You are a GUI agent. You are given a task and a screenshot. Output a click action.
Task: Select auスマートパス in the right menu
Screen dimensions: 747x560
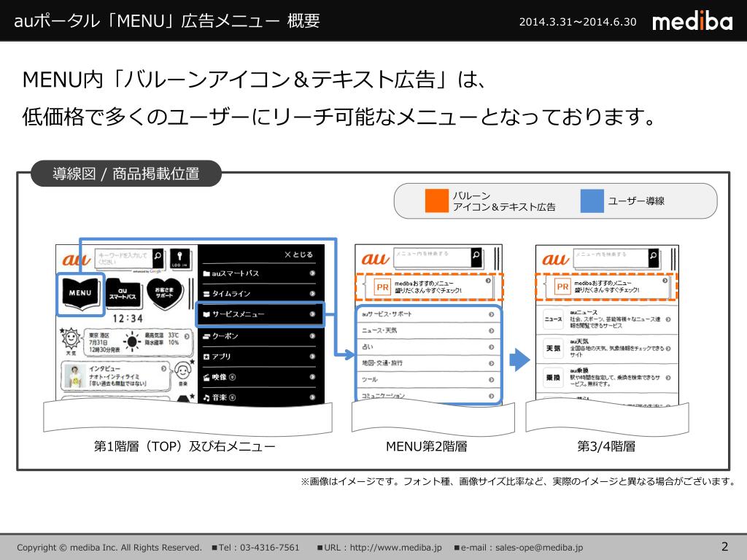pyautogui.click(x=259, y=273)
